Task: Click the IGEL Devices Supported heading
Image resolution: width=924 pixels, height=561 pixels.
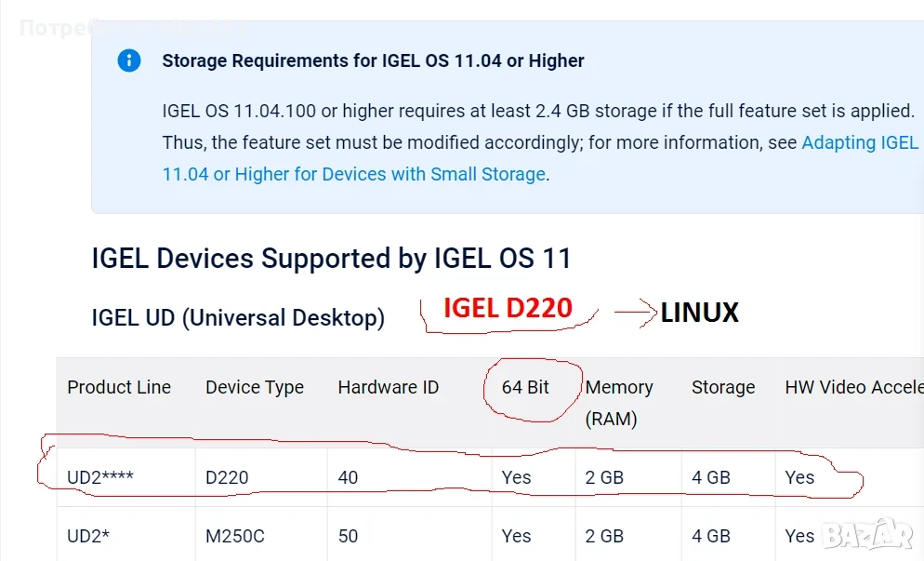Action: tap(331, 259)
